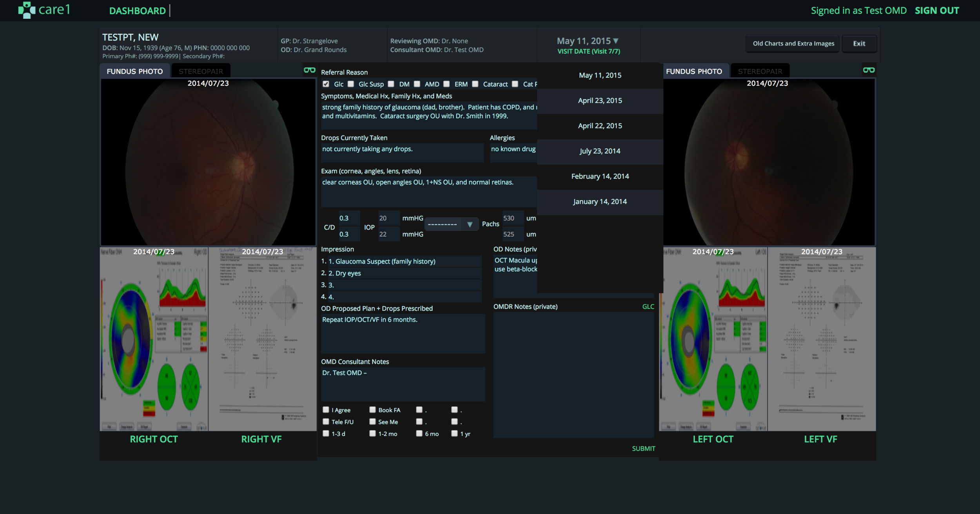Check the Glc Susp checkbox
The width and height of the screenshot is (980, 514).
pyautogui.click(x=351, y=84)
